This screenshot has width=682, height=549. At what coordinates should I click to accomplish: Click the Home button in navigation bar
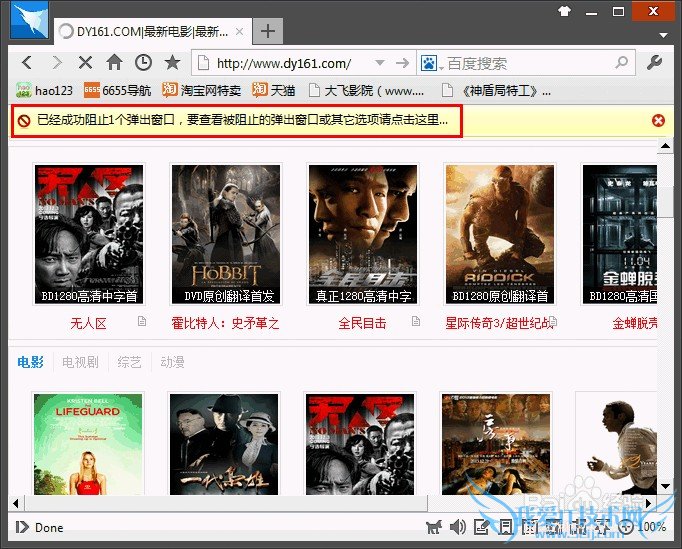pyautogui.click(x=114, y=62)
